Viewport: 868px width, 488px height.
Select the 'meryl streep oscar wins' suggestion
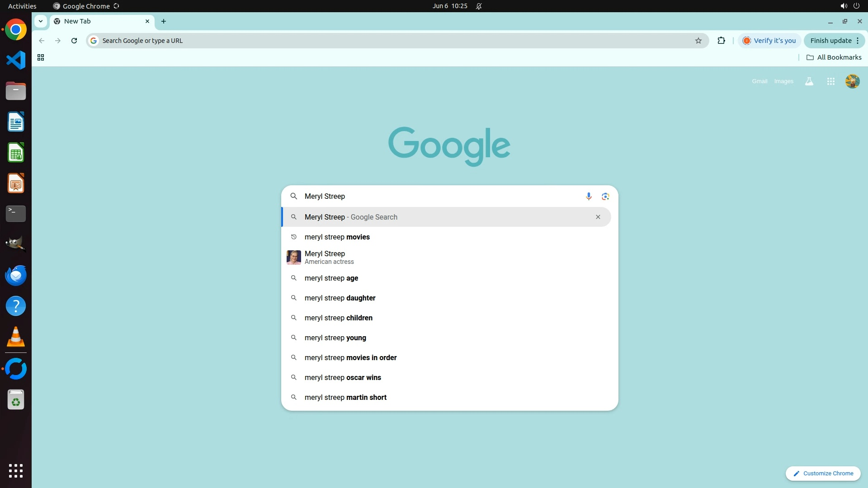pyautogui.click(x=343, y=377)
